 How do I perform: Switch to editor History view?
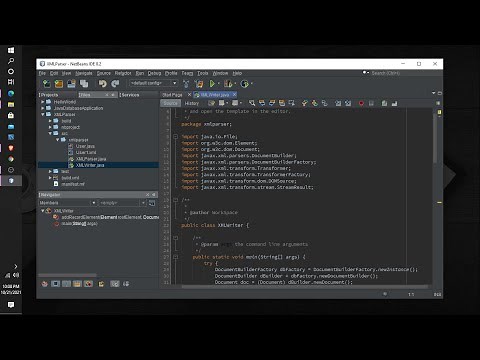pos(192,103)
